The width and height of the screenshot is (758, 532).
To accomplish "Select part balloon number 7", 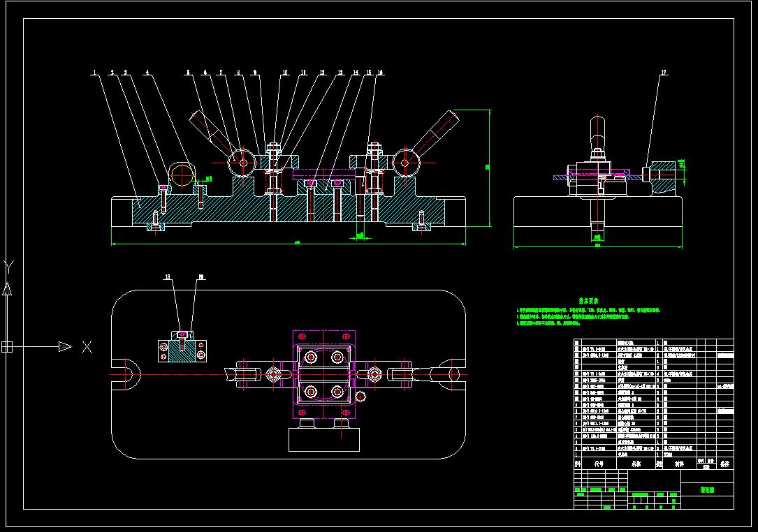I will tap(221, 73).
